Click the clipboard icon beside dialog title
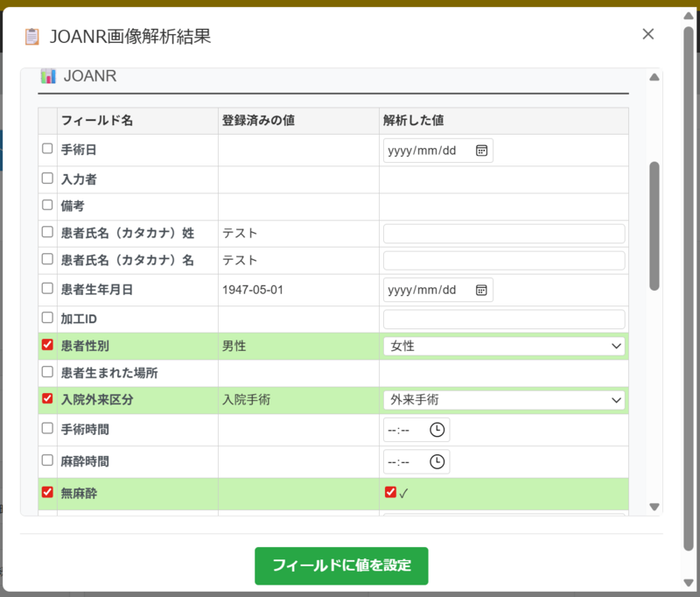Image resolution: width=700 pixels, height=597 pixels. point(32,37)
